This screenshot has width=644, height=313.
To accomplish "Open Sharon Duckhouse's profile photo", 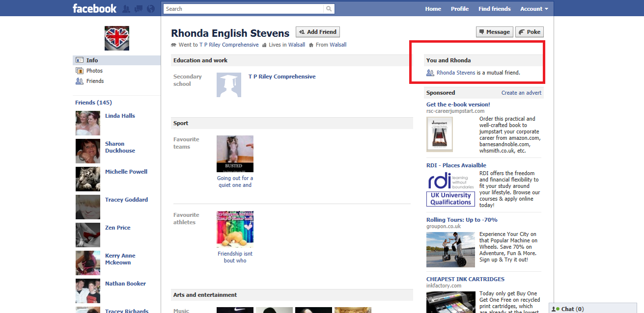I will pos(88,151).
